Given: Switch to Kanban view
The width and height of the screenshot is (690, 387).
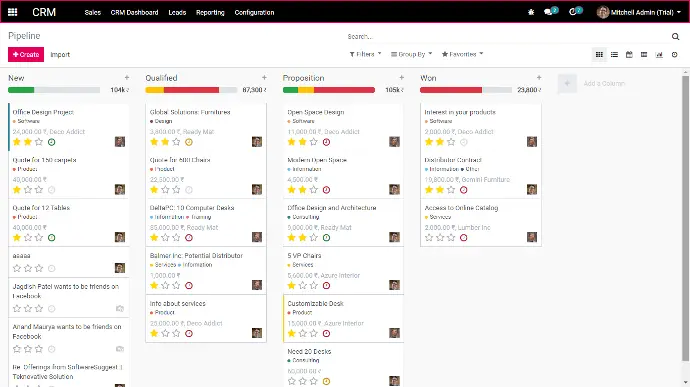Looking at the screenshot, I should (599, 55).
